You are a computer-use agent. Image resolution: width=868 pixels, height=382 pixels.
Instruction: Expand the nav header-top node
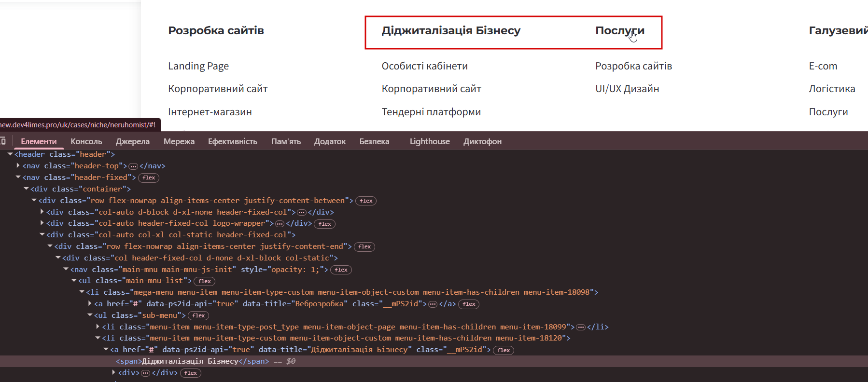tap(18, 165)
